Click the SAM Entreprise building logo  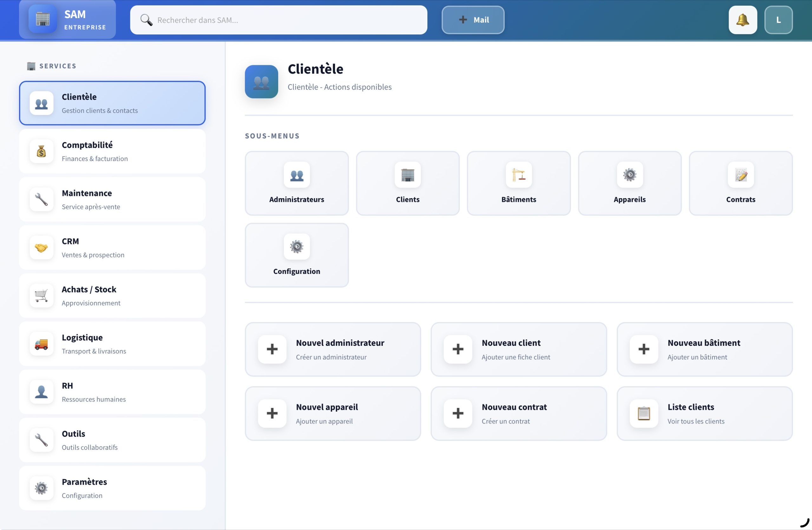point(42,19)
